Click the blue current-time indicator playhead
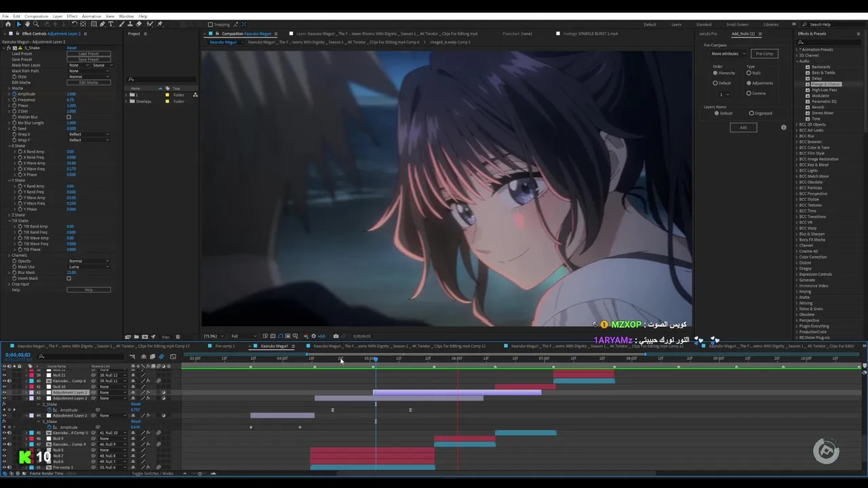This screenshot has height=488, width=868. point(376,359)
